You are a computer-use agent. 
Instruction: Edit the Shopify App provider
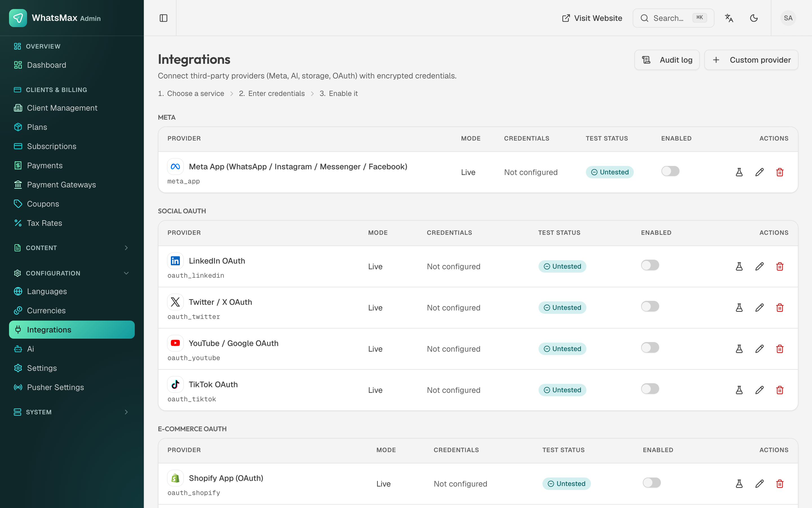(x=760, y=483)
